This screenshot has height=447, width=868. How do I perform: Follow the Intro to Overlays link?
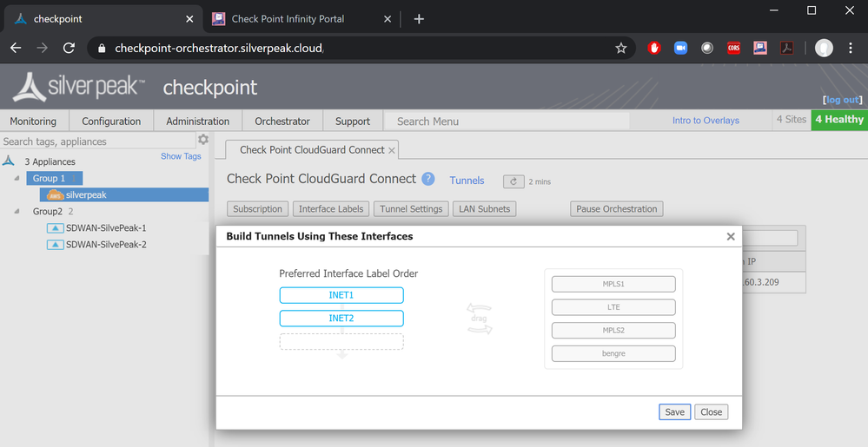click(x=706, y=121)
